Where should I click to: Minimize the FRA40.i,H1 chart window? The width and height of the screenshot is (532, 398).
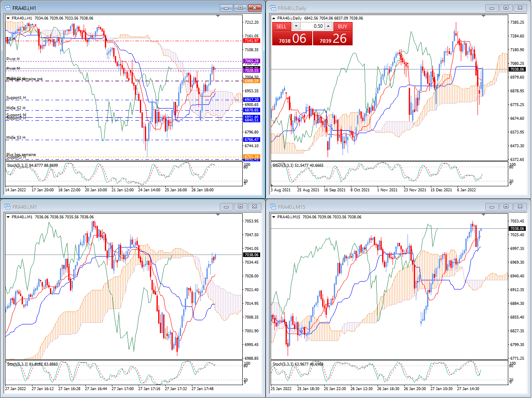tap(226, 8)
